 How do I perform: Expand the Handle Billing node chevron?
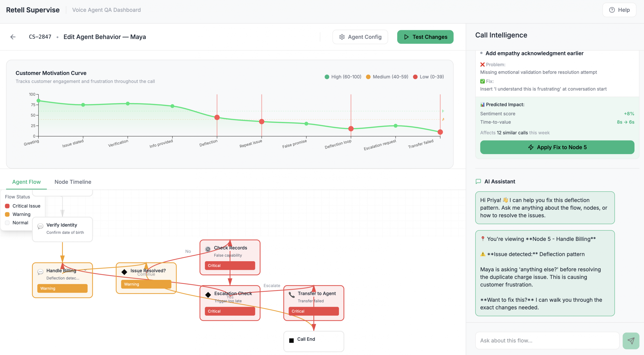86,270
